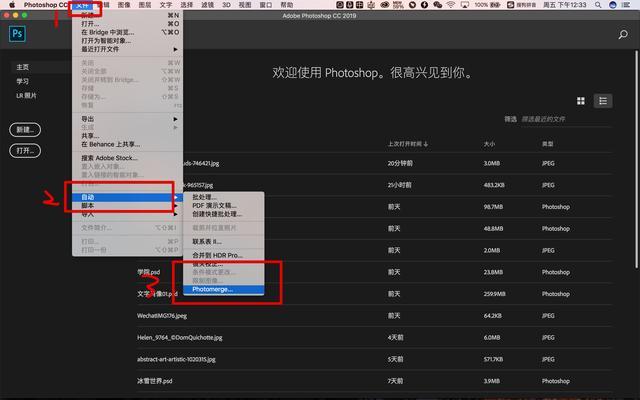The height and width of the screenshot is (400, 640).
Task: Click the 打开... (Open) button in sidebar
Action: 25,151
